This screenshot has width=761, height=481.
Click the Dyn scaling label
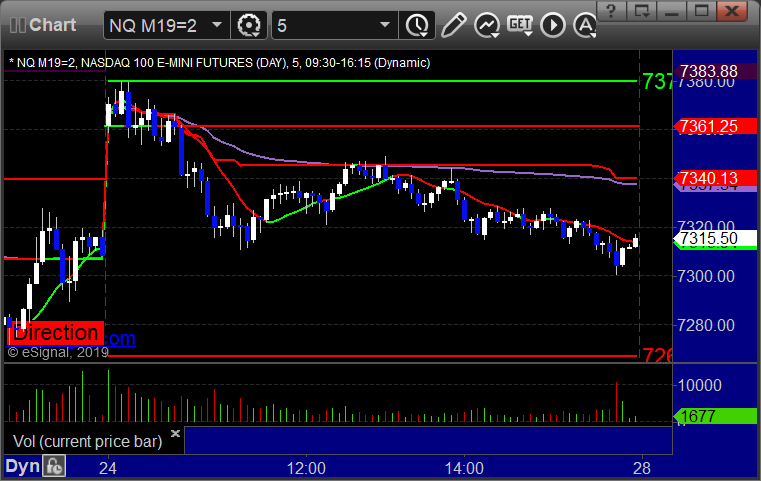coord(22,466)
